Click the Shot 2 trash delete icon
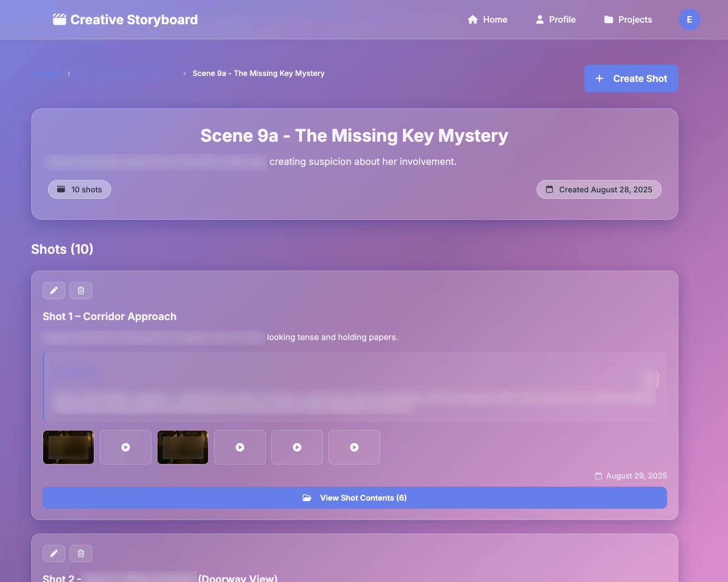This screenshot has width=728, height=582. (81, 553)
